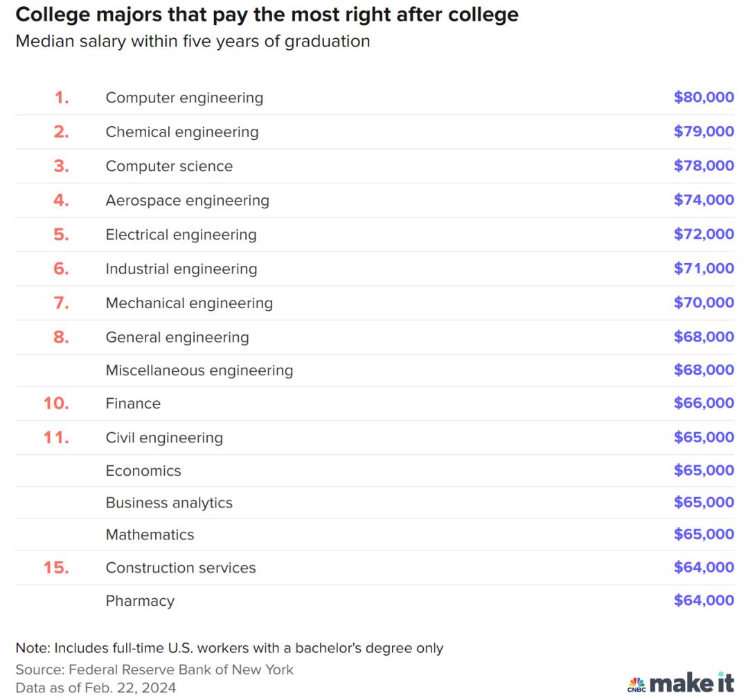The height and width of the screenshot is (700, 748).
Task: Click the Mechanical engineering label
Action: click(189, 303)
